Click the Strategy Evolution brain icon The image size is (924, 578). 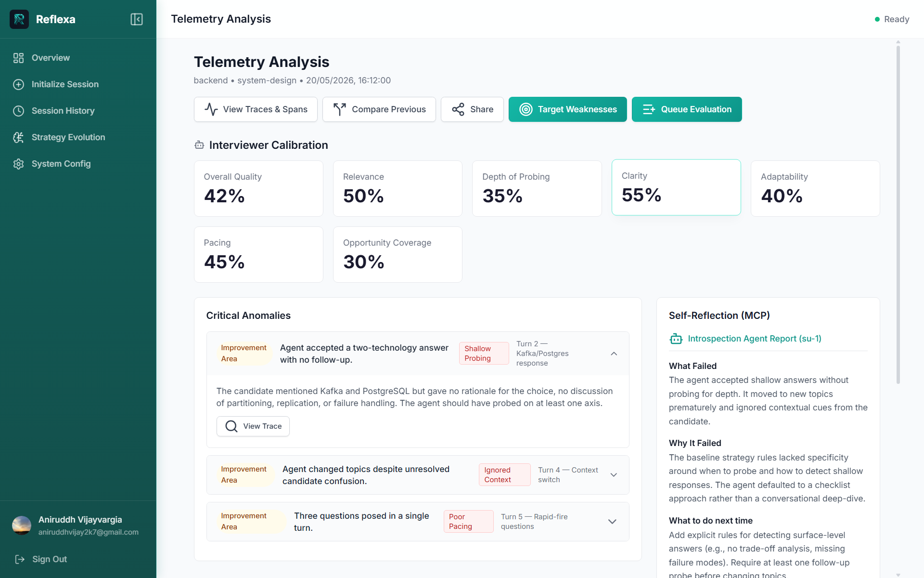18,137
